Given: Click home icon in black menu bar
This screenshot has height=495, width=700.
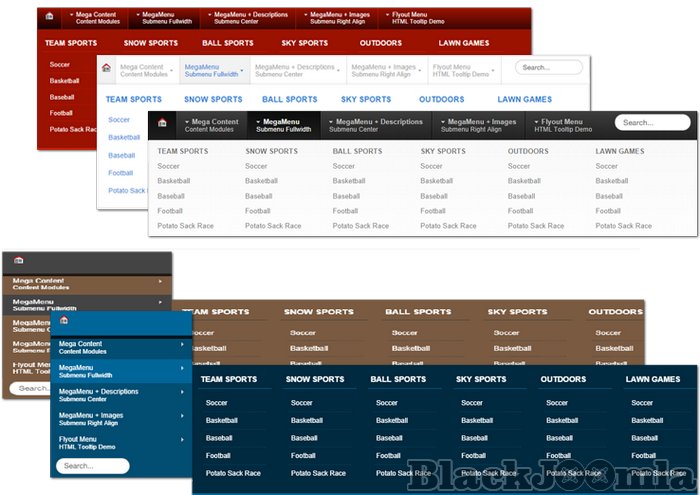Looking at the screenshot, I should (162, 123).
